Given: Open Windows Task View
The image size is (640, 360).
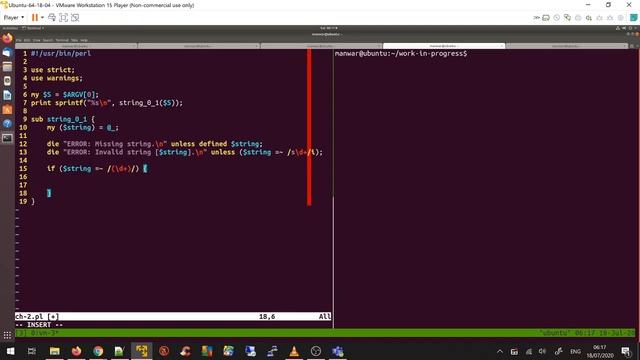Looking at the screenshot, I should coord(32,351).
